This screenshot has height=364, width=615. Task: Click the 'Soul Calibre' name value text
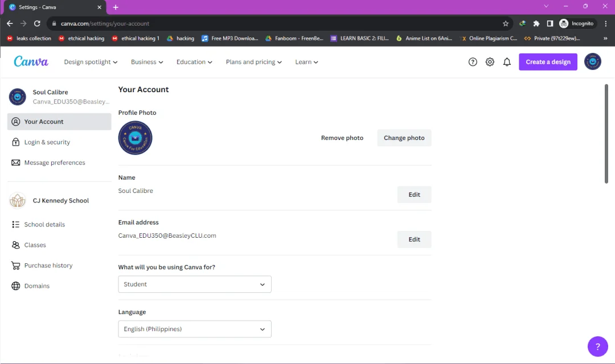136,191
